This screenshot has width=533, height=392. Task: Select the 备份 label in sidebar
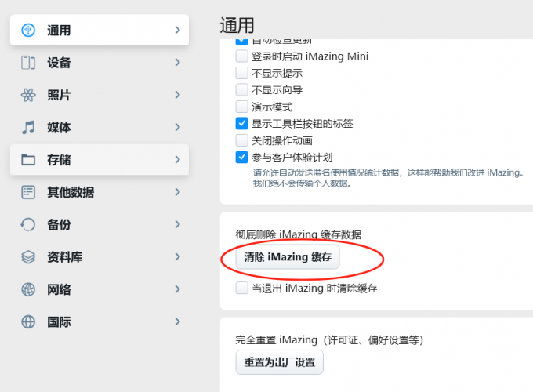[x=59, y=225]
